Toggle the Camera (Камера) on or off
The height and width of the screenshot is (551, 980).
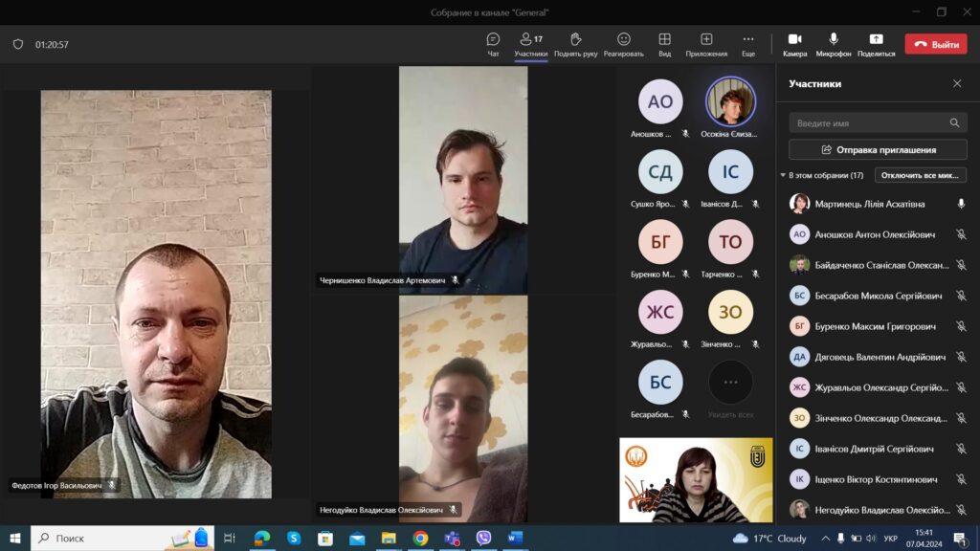(794, 43)
